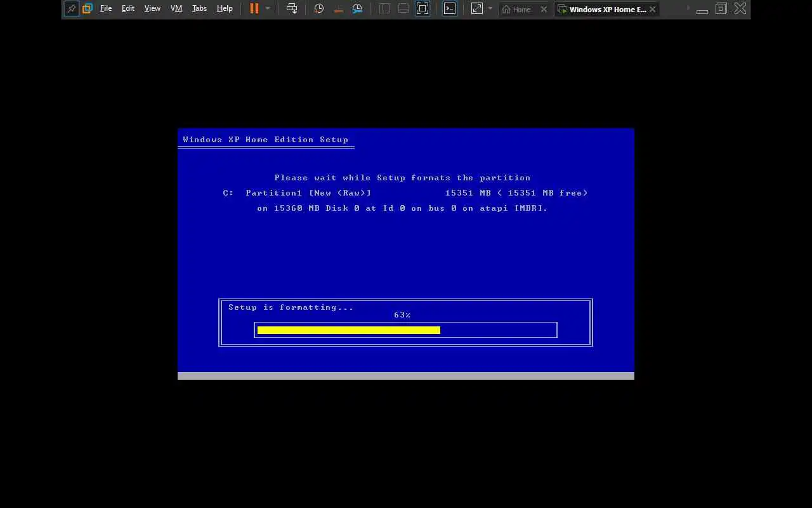Click the stretch guest display icon
This screenshot has height=508, width=812.
pos(476,9)
